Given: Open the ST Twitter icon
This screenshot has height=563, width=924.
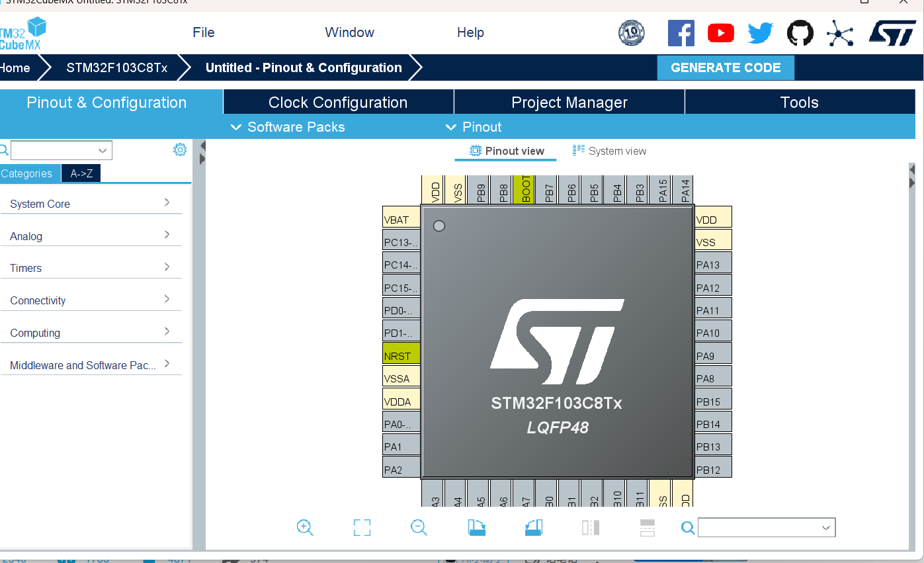Looking at the screenshot, I should [x=760, y=32].
